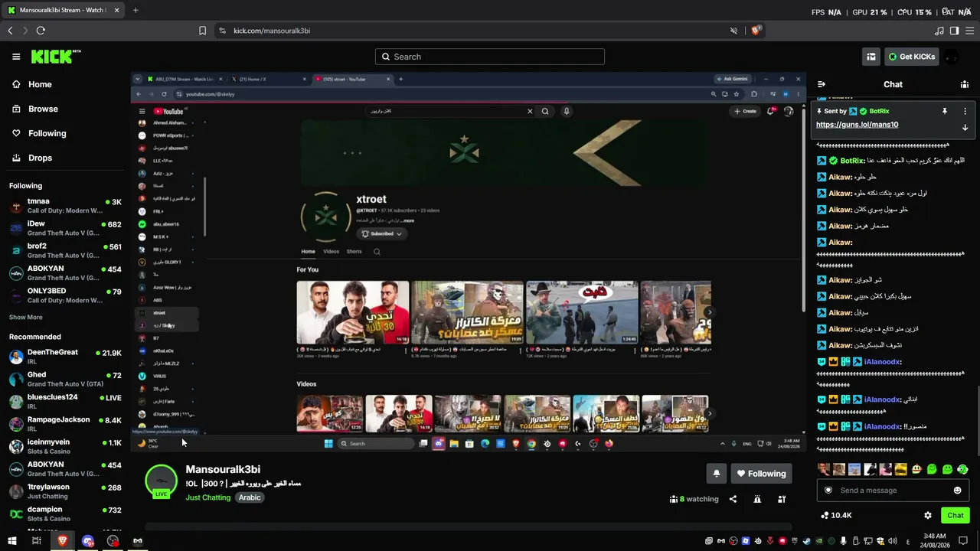This screenshot has width=980, height=551.
Task: Show the chat viewers list icon
Action: tap(965, 85)
